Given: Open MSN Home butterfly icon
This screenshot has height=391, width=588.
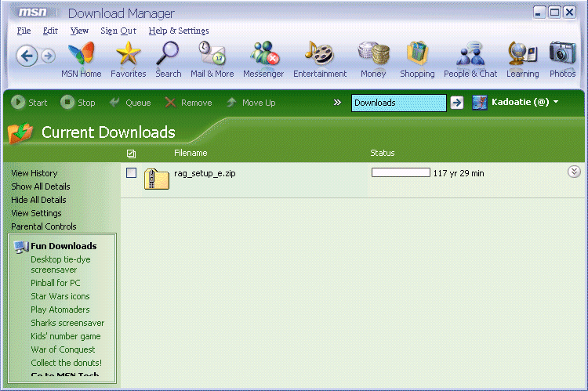Looking at the screenshot, I should [81, 53].
